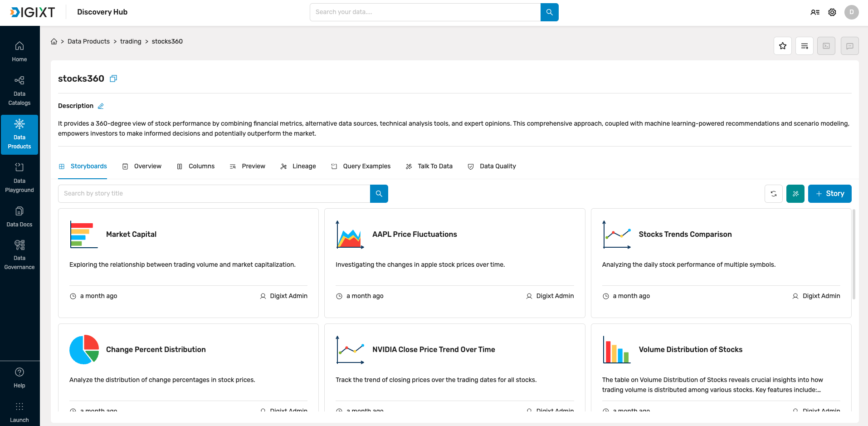Open the user permissions icon near the avatar

pos(815,12)
